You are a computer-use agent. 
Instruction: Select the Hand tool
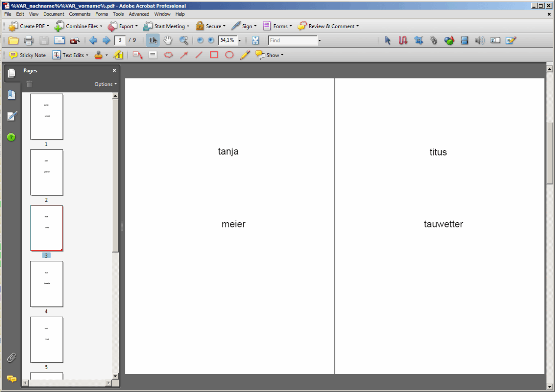tap(168, 40)
